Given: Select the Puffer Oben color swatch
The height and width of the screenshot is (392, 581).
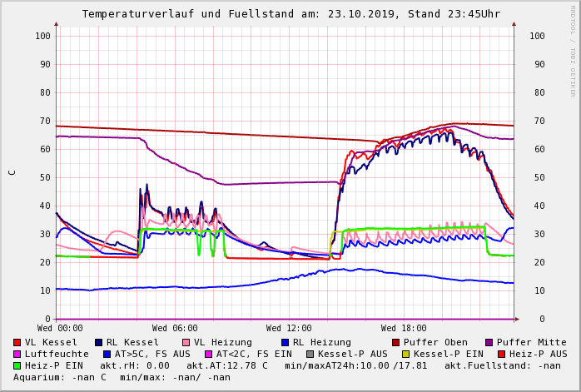Looking at the screenshot, I should tap(396, 342).
